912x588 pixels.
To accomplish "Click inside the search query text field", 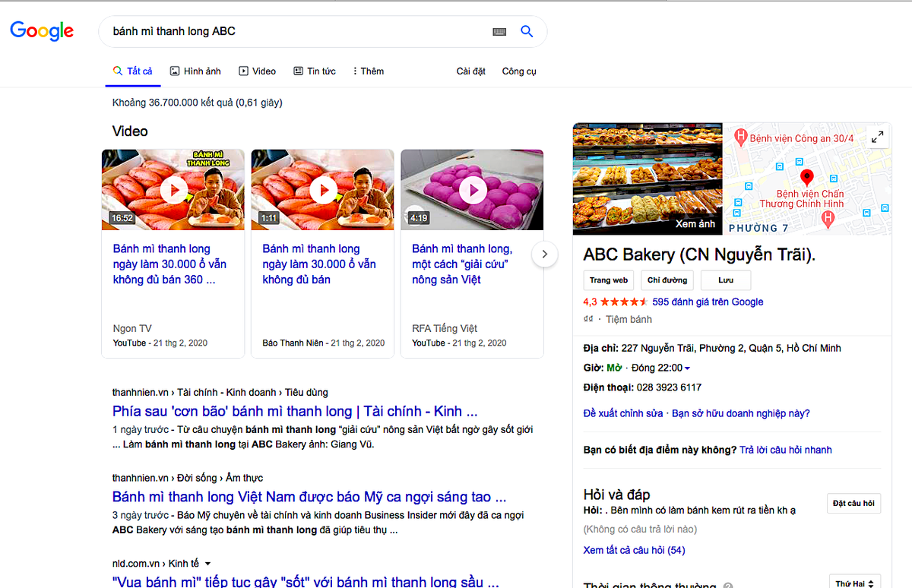I will (x=296, y=32).
